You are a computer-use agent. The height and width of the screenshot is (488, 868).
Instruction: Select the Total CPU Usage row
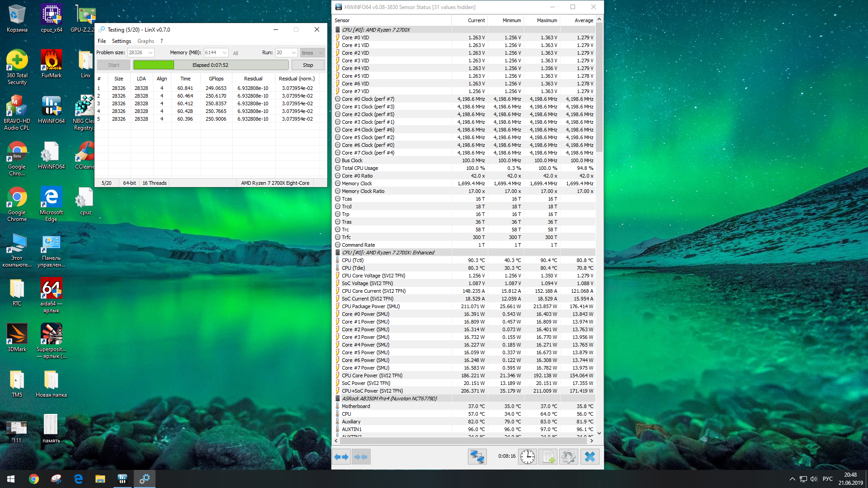464,168
